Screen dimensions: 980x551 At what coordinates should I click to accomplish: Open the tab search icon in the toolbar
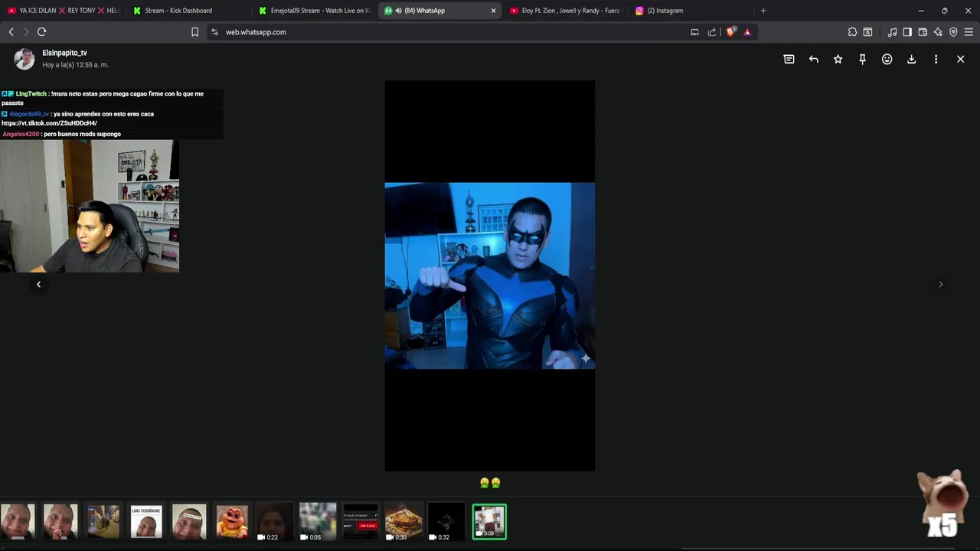pos(867,32)
